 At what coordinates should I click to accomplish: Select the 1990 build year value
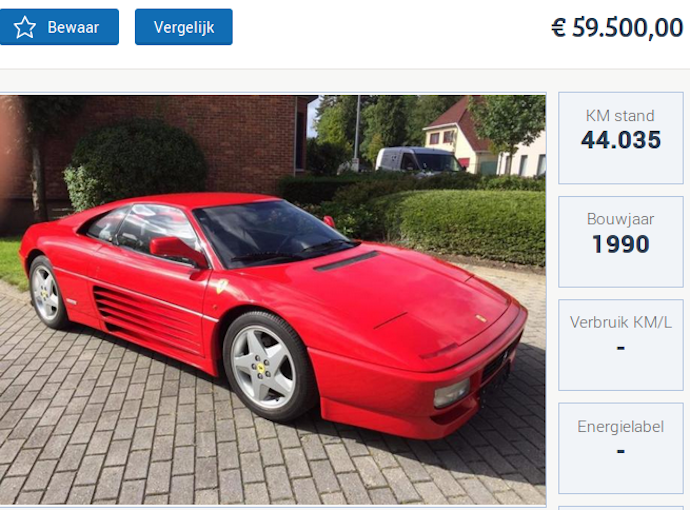click(620, 244)
